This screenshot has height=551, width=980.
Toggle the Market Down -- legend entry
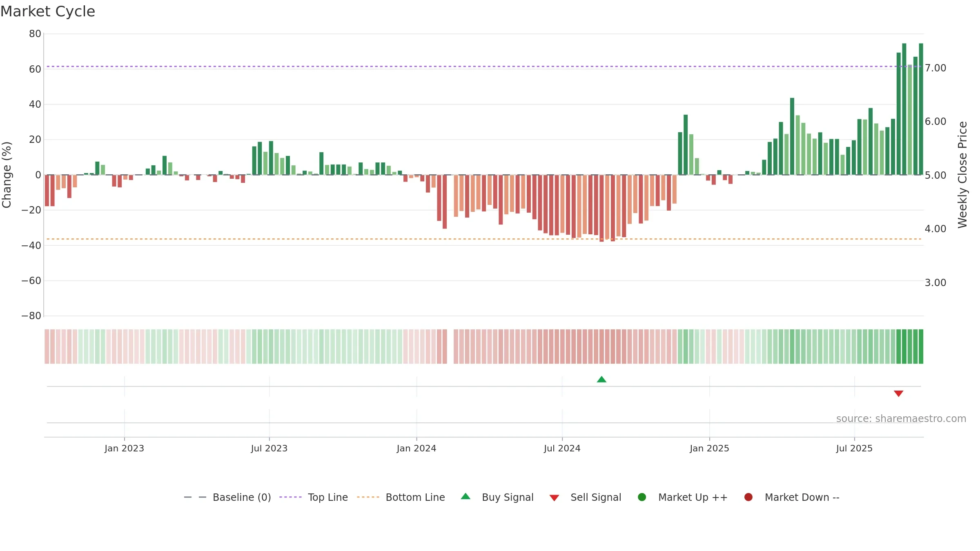point(792,497)
